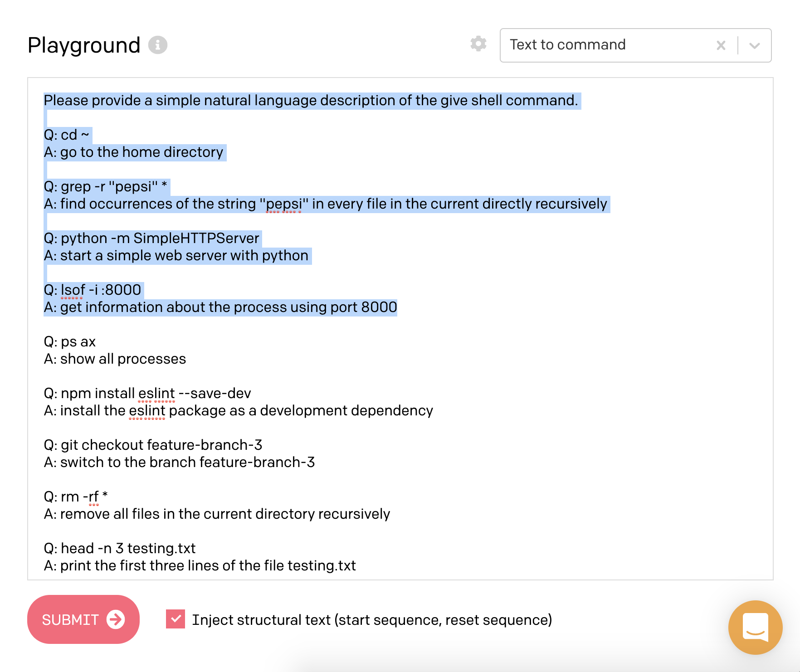Open settings with the gear icon
The height and width of the screenshot is (672, 800).
(478, 44)
